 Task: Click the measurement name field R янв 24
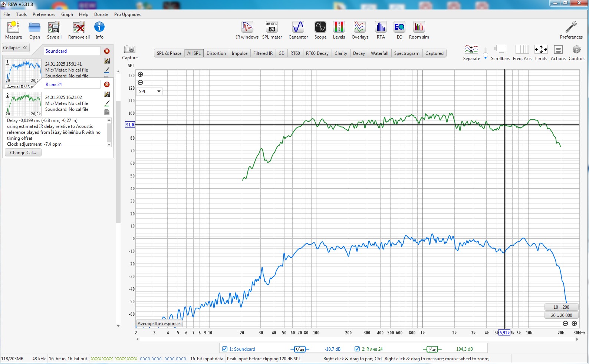coord(72,85)
